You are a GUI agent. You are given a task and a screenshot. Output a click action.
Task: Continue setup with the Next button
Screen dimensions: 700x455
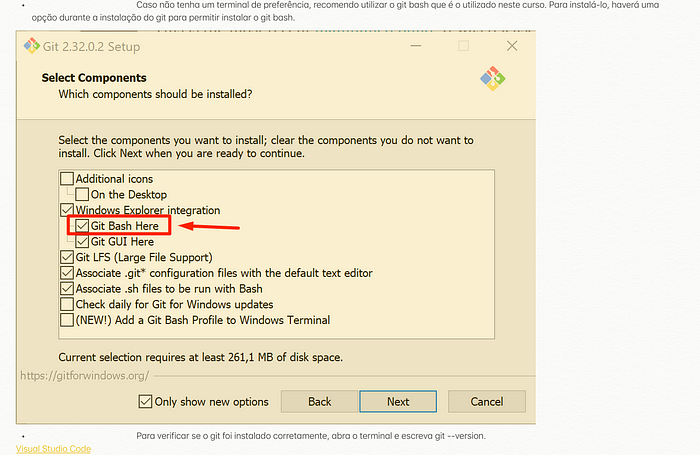point(398,401)
